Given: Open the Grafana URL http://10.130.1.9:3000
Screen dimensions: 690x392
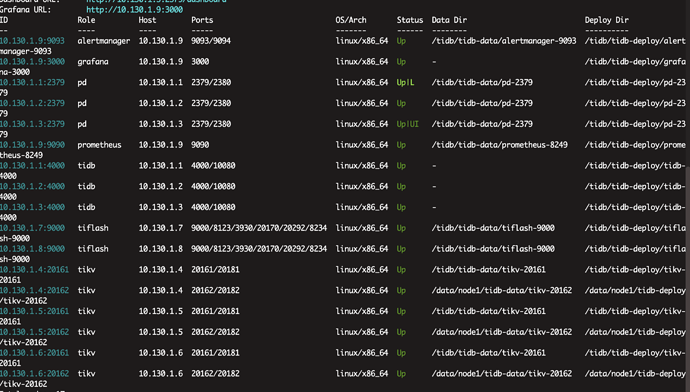Looking at the screenshot, I should click(134, 10).
